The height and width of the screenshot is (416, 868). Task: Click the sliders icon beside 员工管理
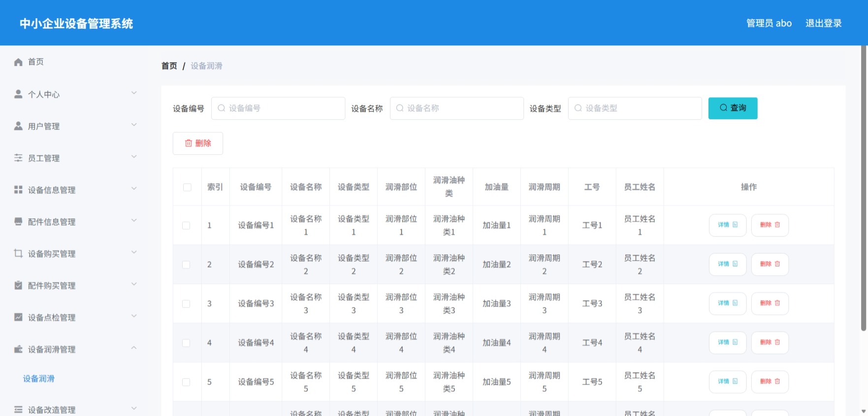point(18,158)
